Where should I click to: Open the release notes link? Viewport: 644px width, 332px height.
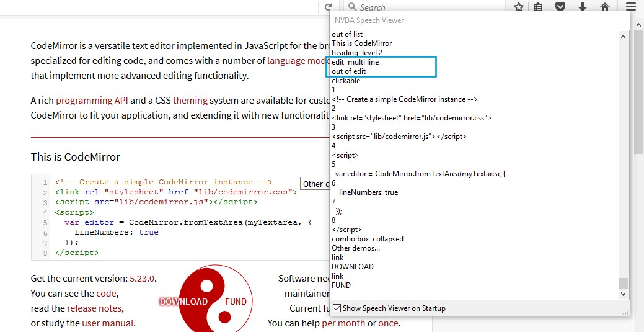[x=94, y=308]
